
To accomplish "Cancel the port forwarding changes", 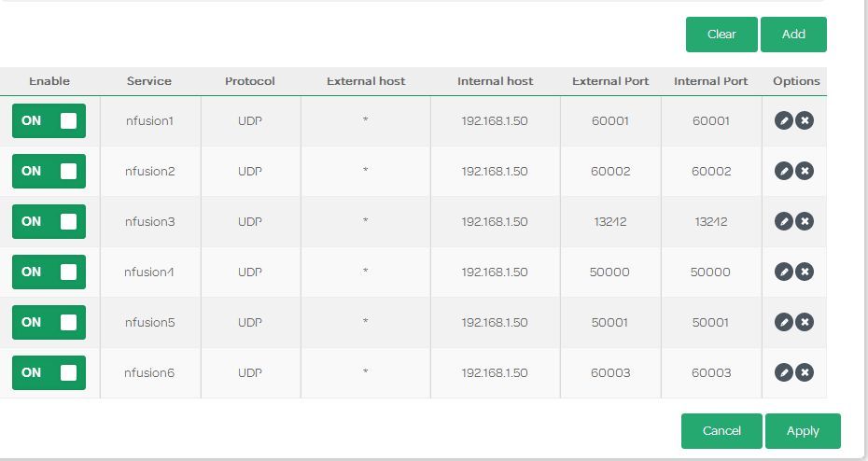I will [x=721, y=431].
